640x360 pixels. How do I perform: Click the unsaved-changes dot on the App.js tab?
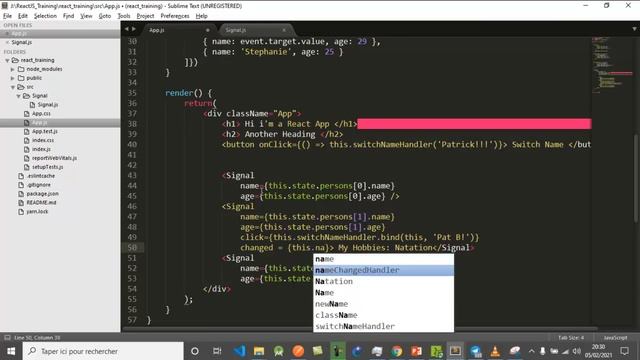[207, 30]
